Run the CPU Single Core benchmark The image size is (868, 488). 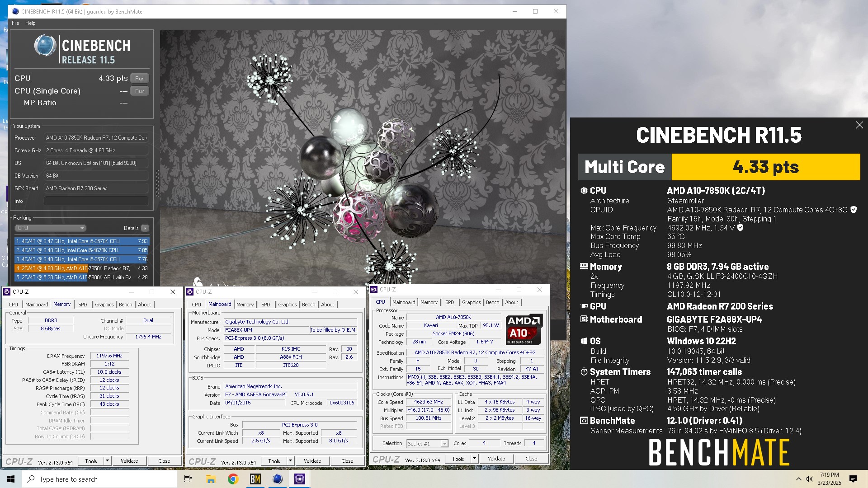coord(140,91)
